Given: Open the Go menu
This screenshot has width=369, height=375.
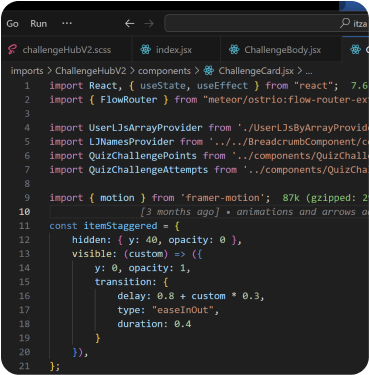Looking at the screenshot, I should click(x=12, y=24).
